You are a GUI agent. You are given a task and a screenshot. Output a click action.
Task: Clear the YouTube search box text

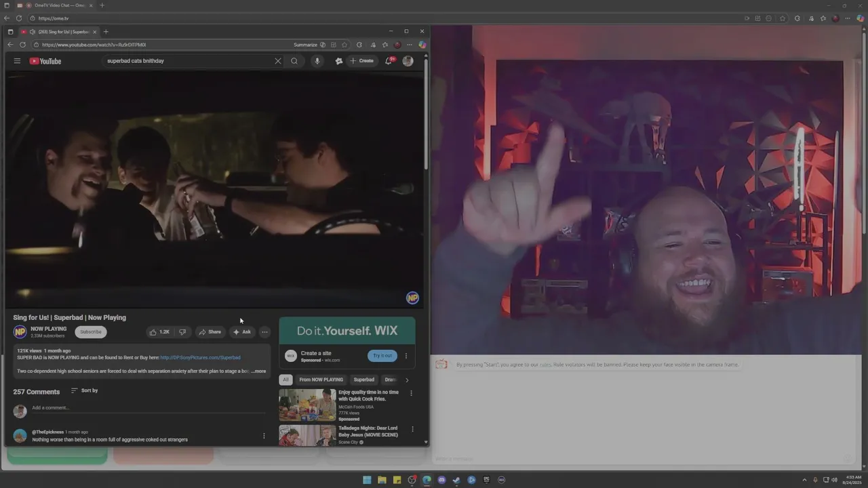(x=277, y=61)
